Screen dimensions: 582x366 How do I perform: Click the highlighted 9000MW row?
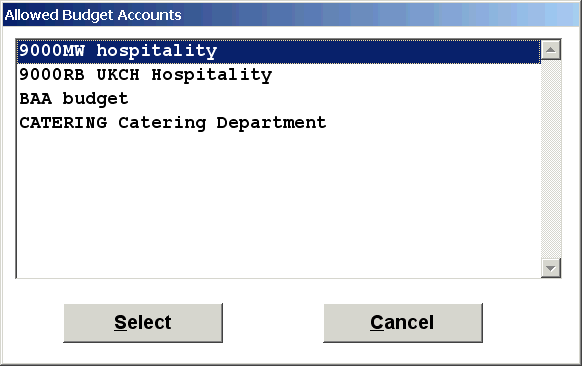tap(279, 51)
